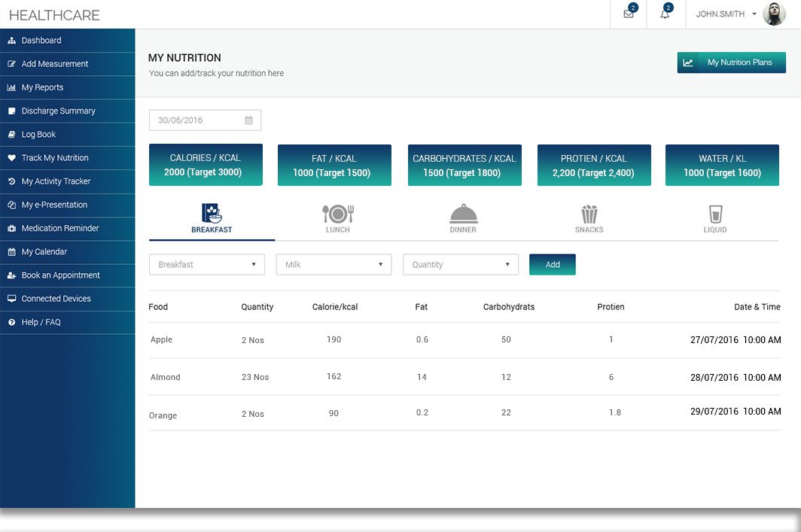The height and width of the screenshot is (532, 801).
Task: Switch to the Lunch meal tab
Action: pos(338,218)
